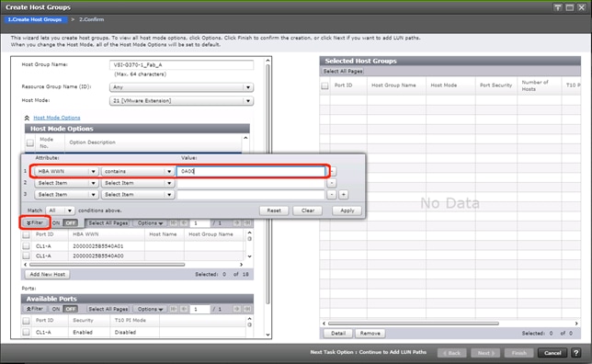Click the Detail button under Selected Host Groups

click(x=338, y=334)
